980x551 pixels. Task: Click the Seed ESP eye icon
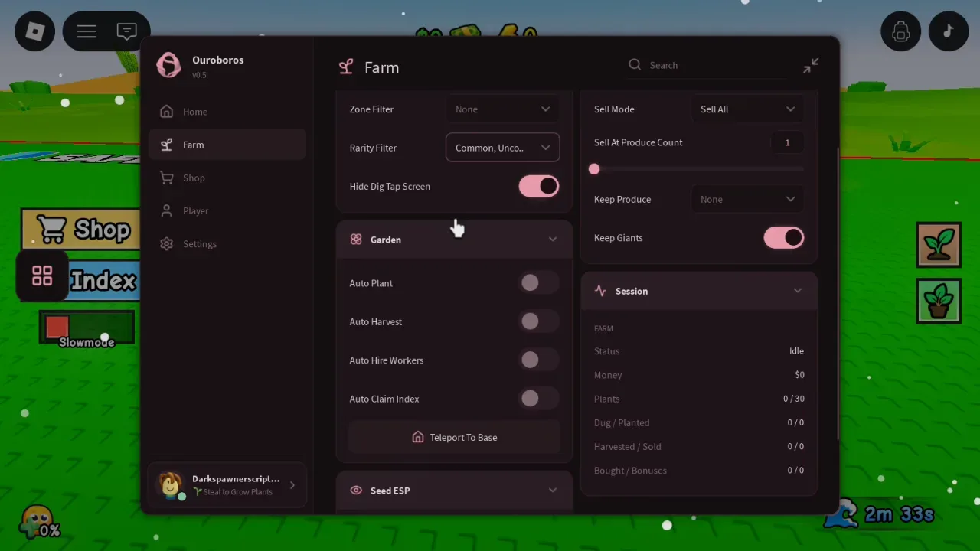coord(356,491)
